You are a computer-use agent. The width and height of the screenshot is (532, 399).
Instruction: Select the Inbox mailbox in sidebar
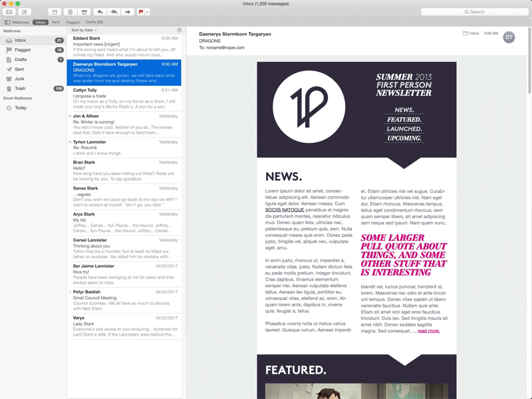click(33, 40)
